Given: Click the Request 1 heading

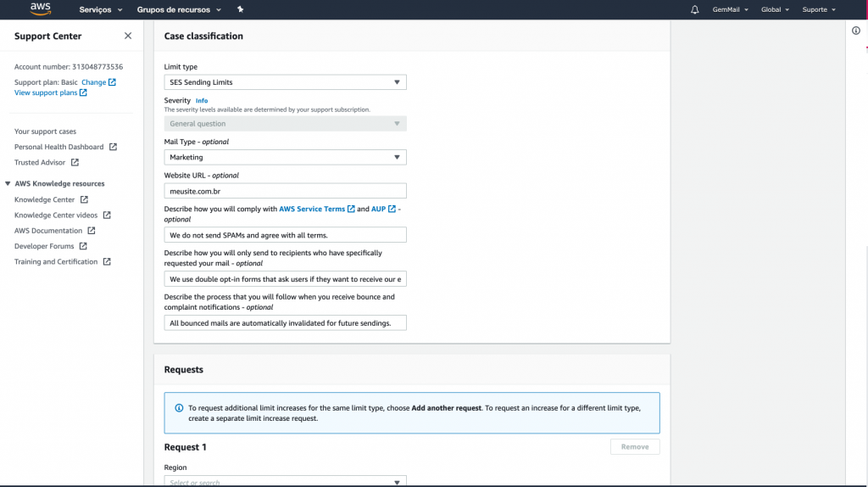Looking at the screenshot, I should coord(185,447).
